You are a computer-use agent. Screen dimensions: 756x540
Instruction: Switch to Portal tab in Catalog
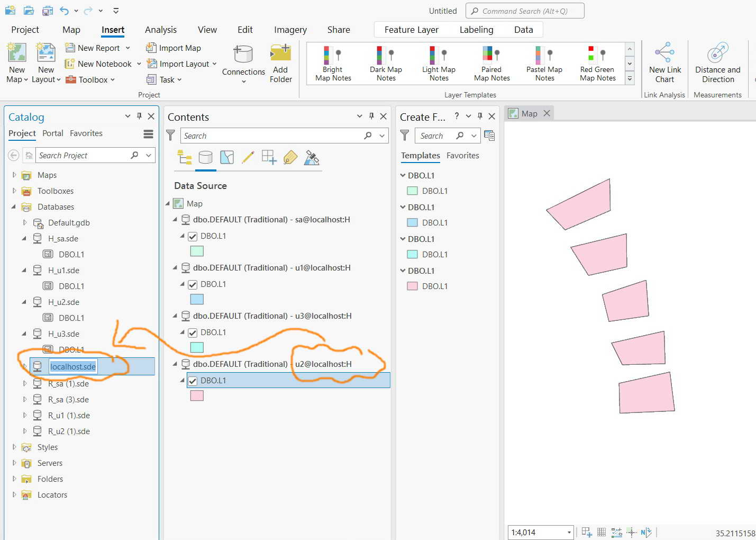coord(53,133)
